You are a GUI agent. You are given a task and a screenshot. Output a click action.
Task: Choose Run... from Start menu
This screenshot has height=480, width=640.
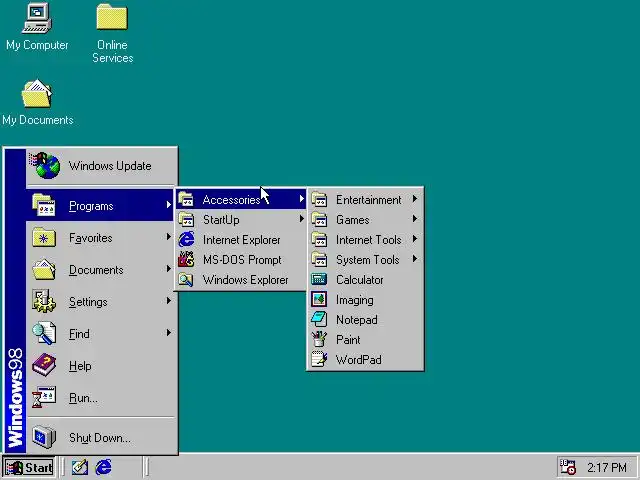102,398
